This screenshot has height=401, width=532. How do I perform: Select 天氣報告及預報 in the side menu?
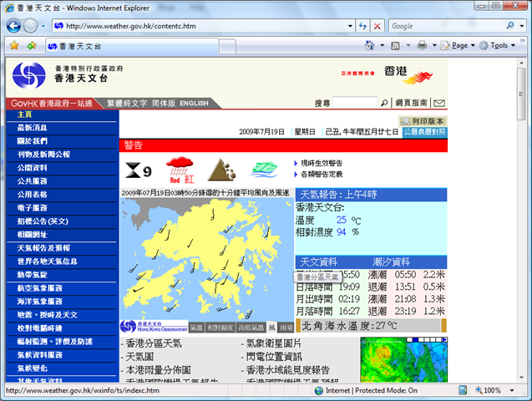[x=43, y=248]
